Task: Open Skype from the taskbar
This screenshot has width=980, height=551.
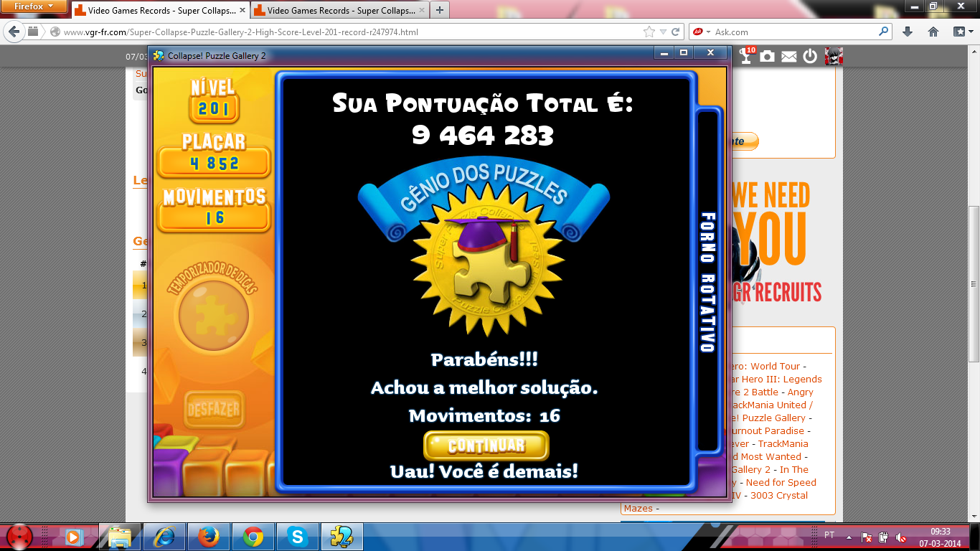Action: 296,536
